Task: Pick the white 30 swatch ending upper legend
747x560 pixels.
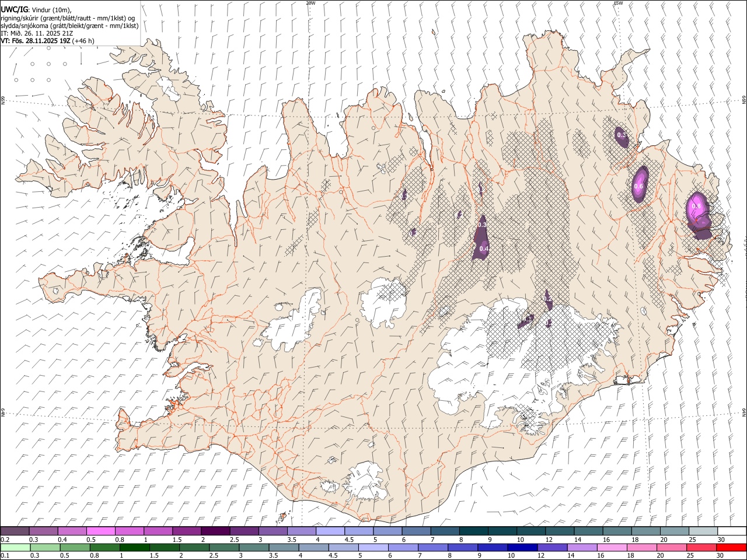Action: tap(731, 531)
